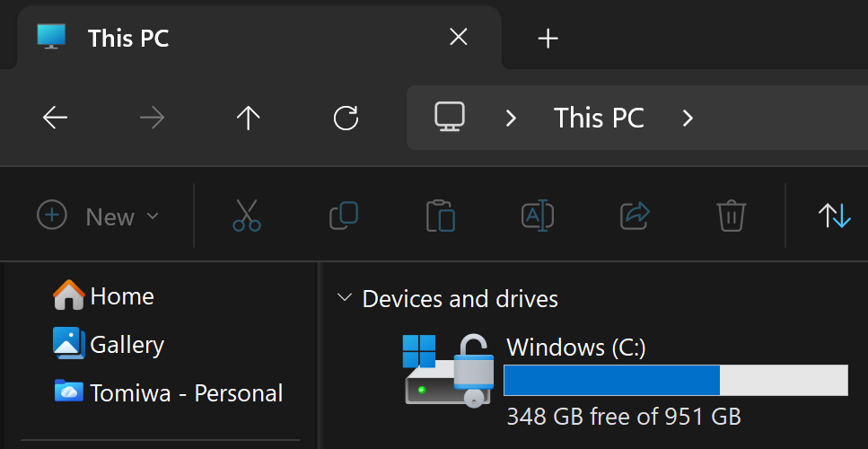Click the Paste clipboard icon
Screen dimensions: 868x449
(x=441, y=216)
